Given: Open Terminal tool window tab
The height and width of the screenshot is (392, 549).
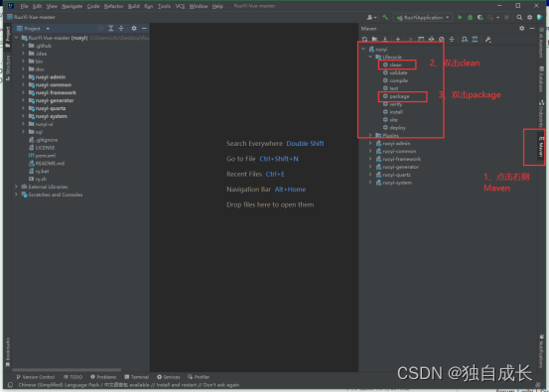Looking at the screenshot, I should pos(137,377).
